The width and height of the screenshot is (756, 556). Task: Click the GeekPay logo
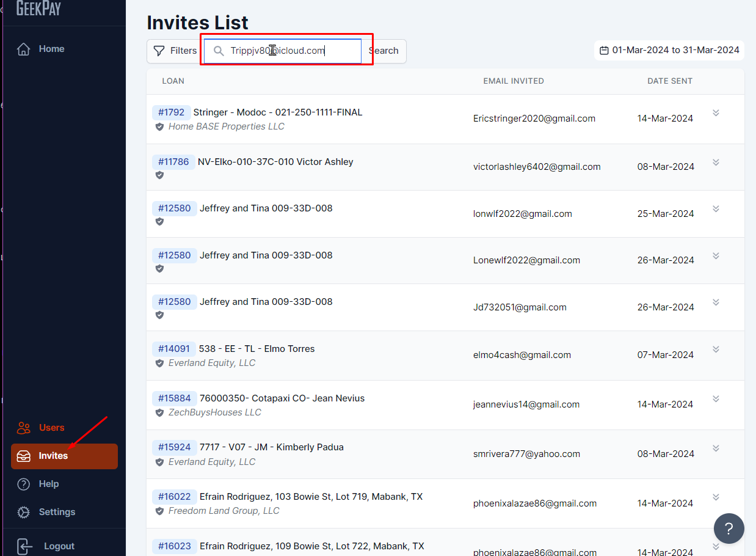[38, 9]
